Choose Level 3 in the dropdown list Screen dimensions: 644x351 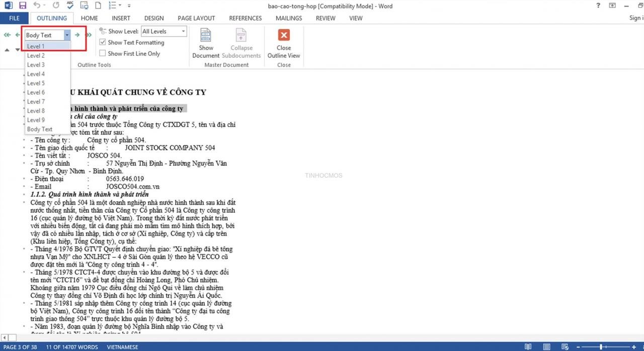[47, 65]
